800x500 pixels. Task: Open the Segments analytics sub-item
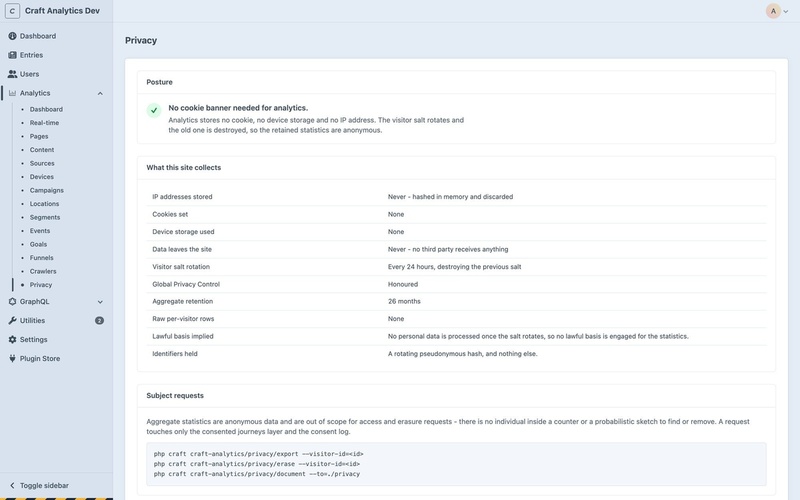tap(44, 217)
